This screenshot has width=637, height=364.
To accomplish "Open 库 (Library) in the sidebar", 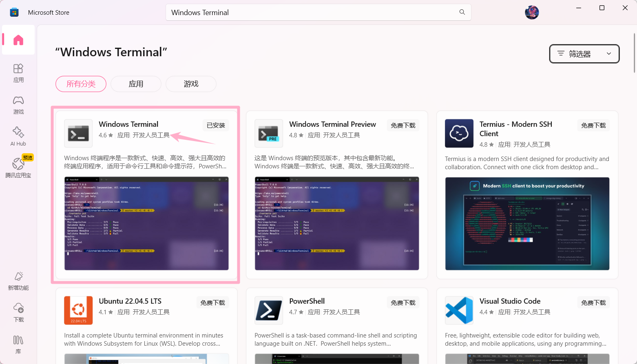I will 18,345.
